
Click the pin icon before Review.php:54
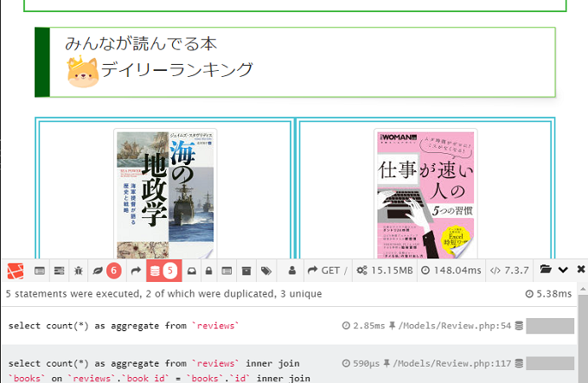(x=393, y=325)
